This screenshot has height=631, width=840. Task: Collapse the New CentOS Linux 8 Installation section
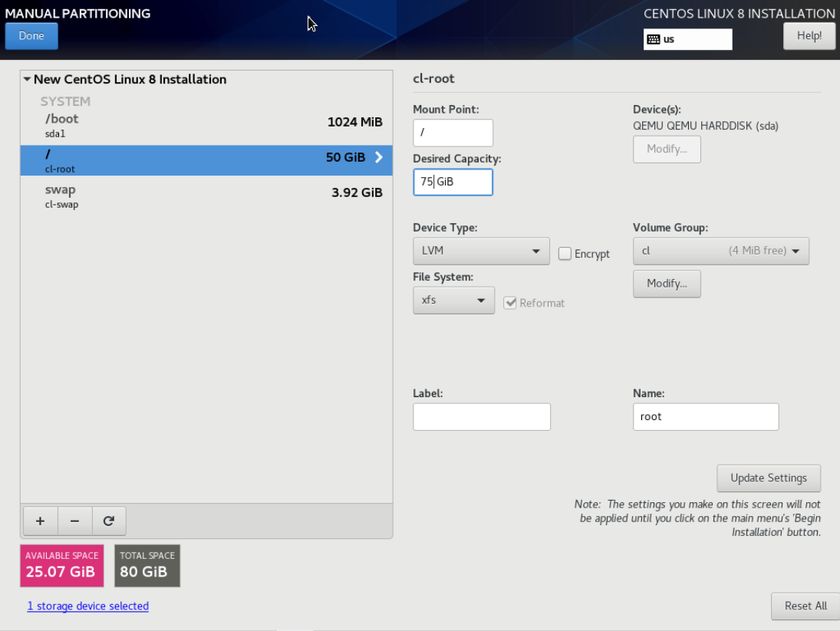coord(27,79)
